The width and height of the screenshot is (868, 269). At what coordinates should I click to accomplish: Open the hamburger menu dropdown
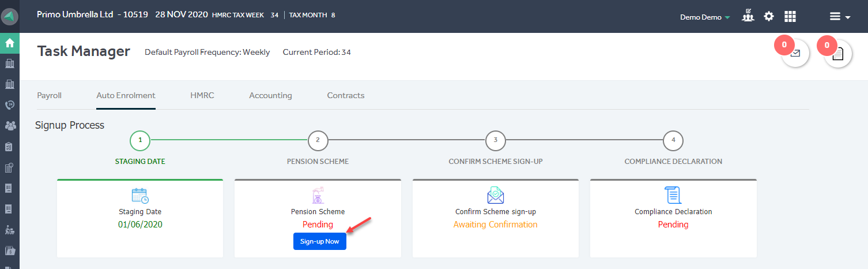[840, 17]
